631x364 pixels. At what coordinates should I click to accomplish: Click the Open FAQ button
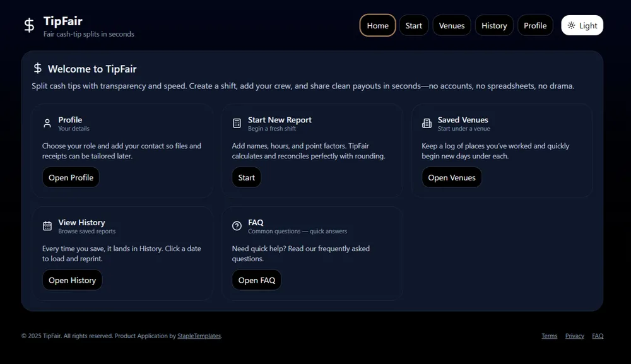[x=256, y=280]
